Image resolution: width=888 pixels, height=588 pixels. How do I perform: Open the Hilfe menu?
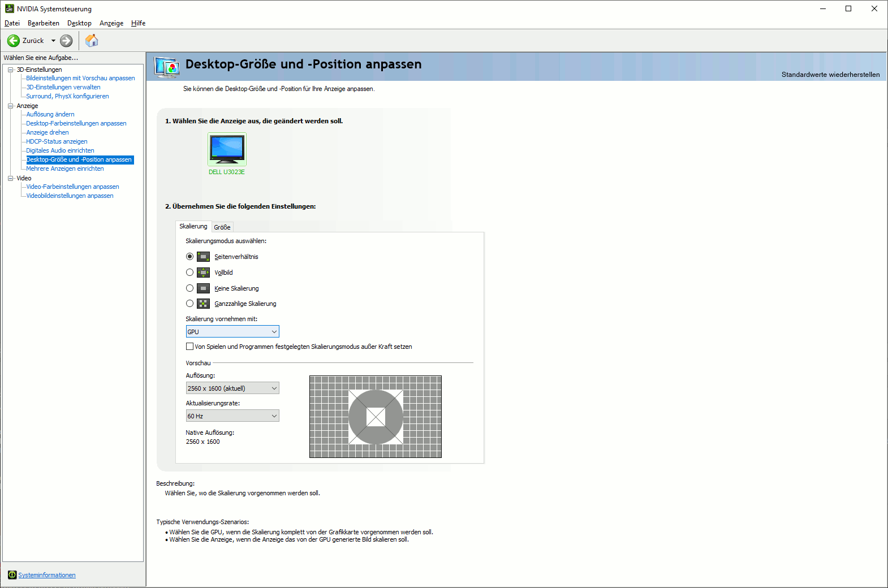point(139,23)
